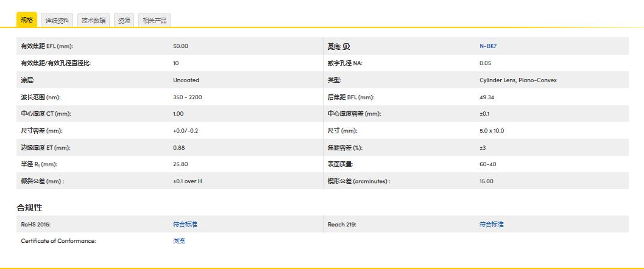Open the 详细资料 tab
Viewport: 644px width, 269px height.
click(x=57, y=20)
